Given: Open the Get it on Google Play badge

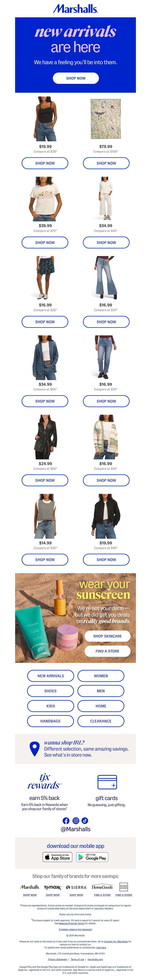Looking at the screenshot, I should (92, 857).
